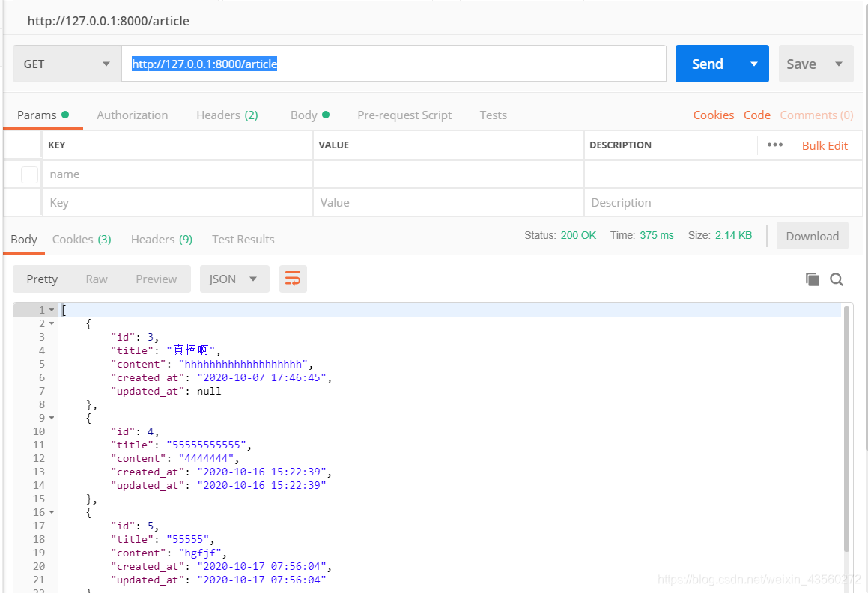Click the Download response button
Image resolution: width=868 pixels, height=593 pixels.
click(x=812, y=236)
